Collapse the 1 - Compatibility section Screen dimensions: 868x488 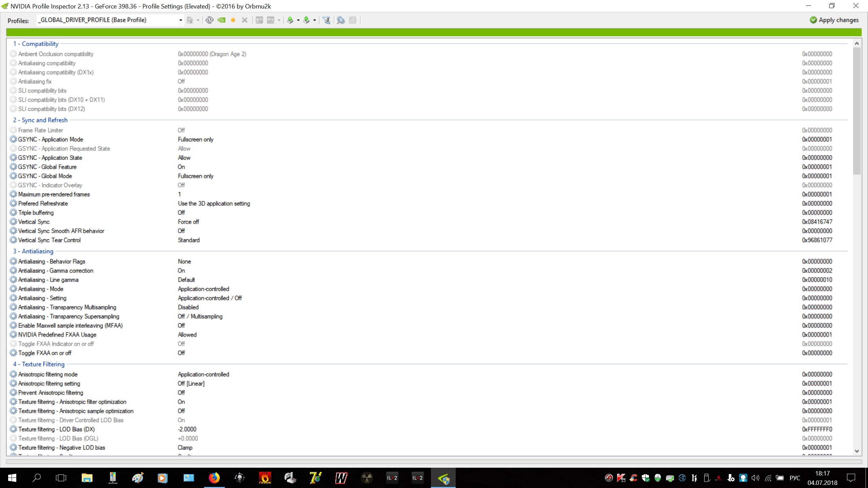(x=36, y=44)
